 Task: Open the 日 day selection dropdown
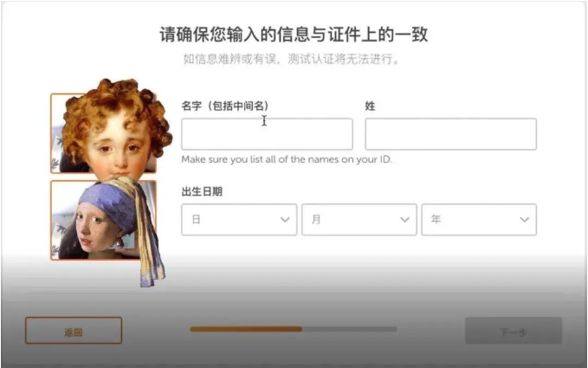coord(239,220)
